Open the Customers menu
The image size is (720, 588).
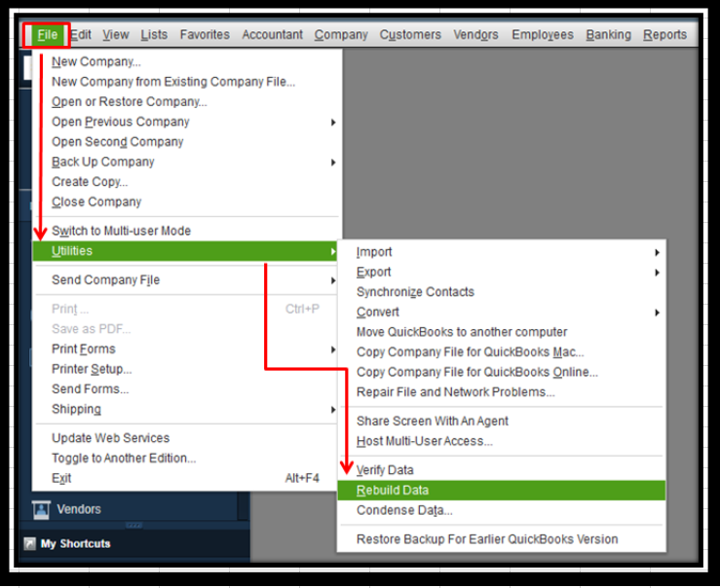pyautogui.click(x=410, y=35)
